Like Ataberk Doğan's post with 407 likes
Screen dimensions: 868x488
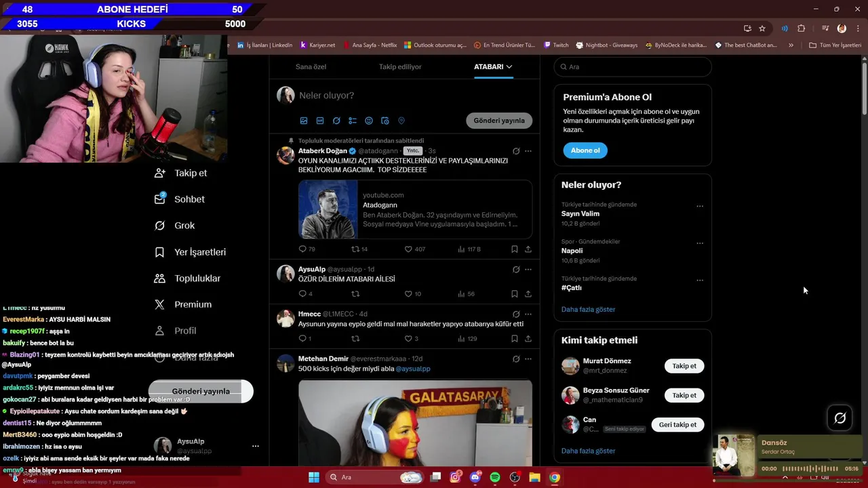coord(408,249)
